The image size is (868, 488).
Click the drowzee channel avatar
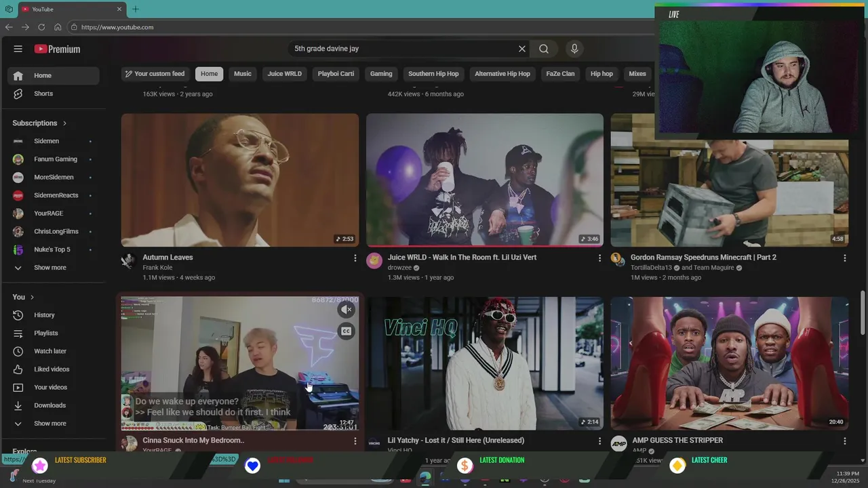(374, 261)
